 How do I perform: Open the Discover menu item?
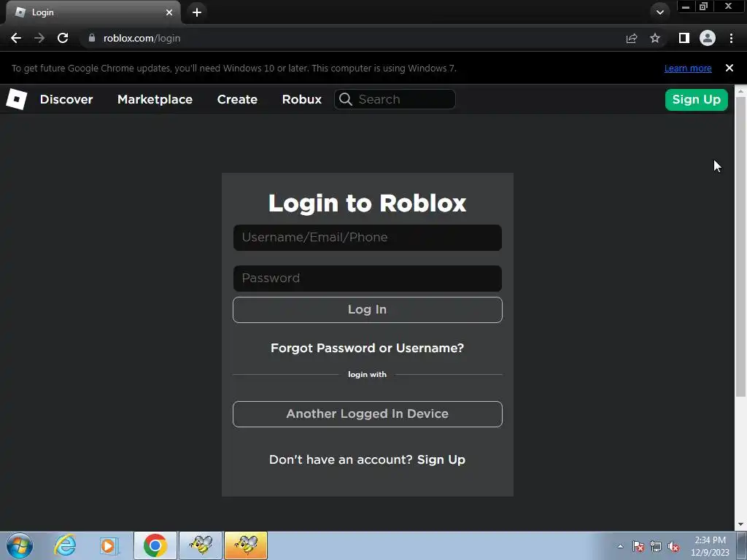click(66, 99)
